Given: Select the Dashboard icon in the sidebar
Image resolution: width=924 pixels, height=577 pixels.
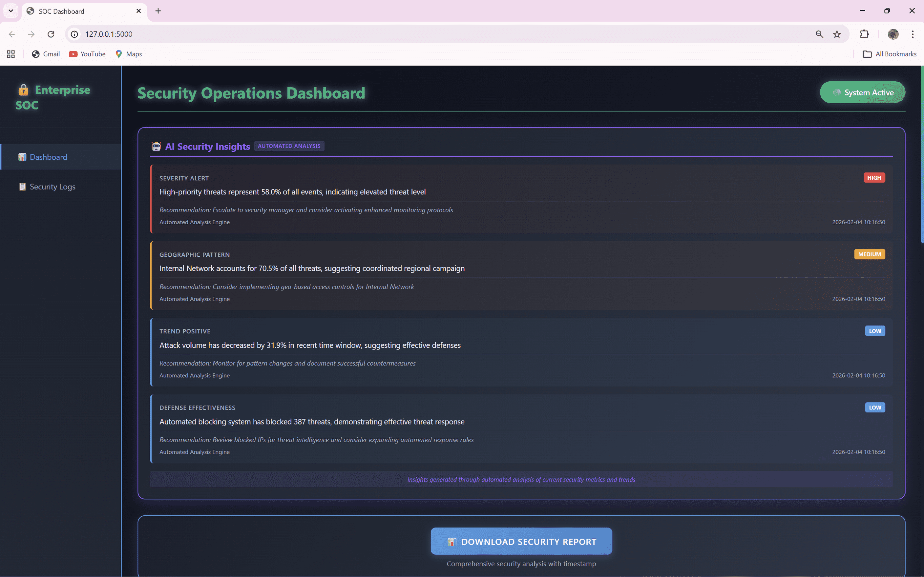Looking at the screenshot, I should coord(22,156).
